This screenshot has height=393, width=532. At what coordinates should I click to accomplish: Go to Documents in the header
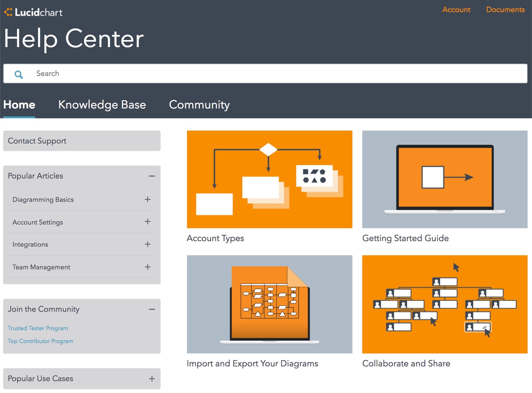click(x=505, y=9)
